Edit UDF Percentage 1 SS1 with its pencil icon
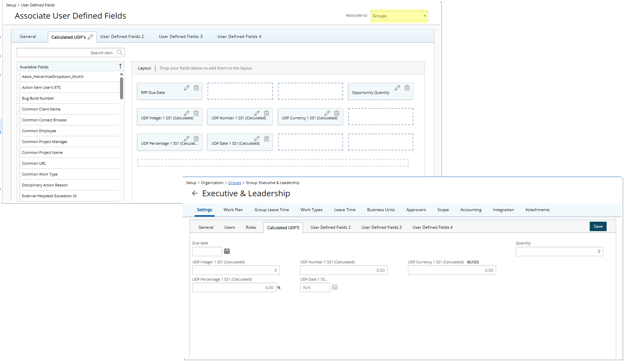The image size is (627, 364). (187, 139)
